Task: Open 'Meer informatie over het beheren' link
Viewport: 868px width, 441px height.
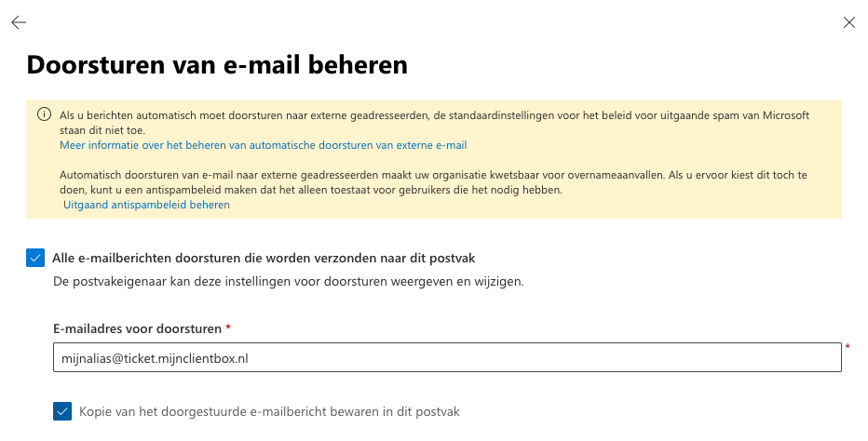Action: pyautogui.click(x=263, y=145)
